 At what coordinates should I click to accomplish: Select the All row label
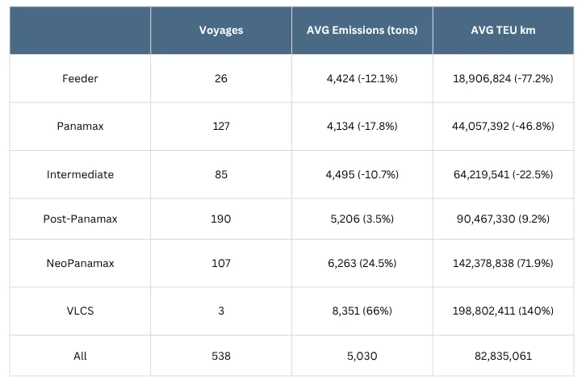80,355
